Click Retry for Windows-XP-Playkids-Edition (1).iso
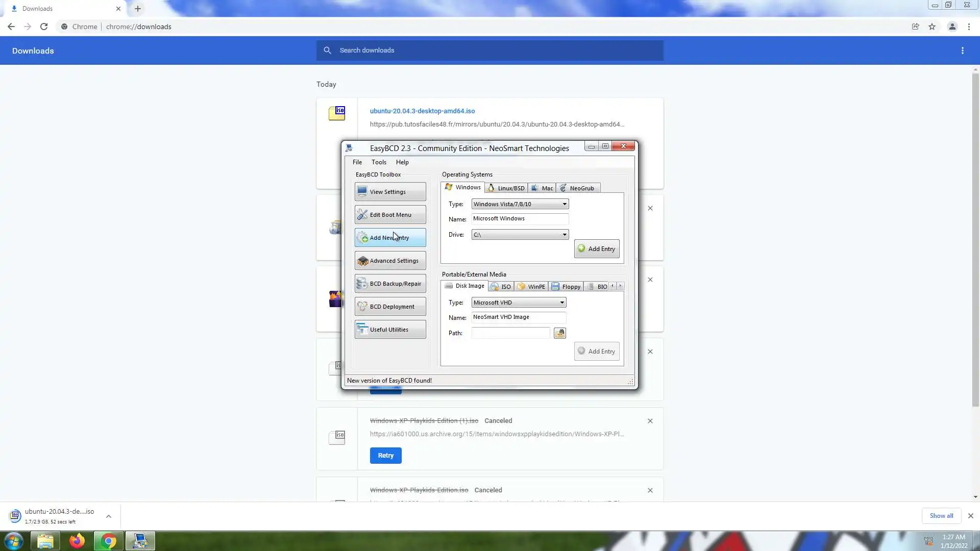 click(385, 456)
